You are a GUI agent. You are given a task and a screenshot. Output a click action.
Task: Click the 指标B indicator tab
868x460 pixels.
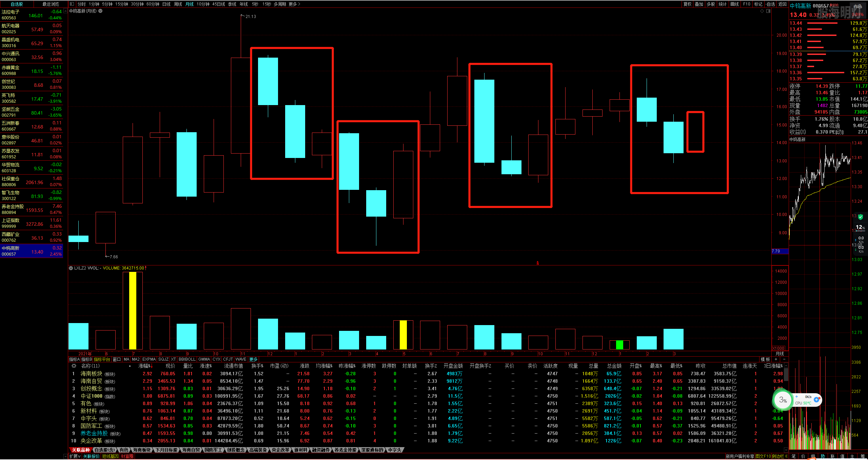pos(86,359)
